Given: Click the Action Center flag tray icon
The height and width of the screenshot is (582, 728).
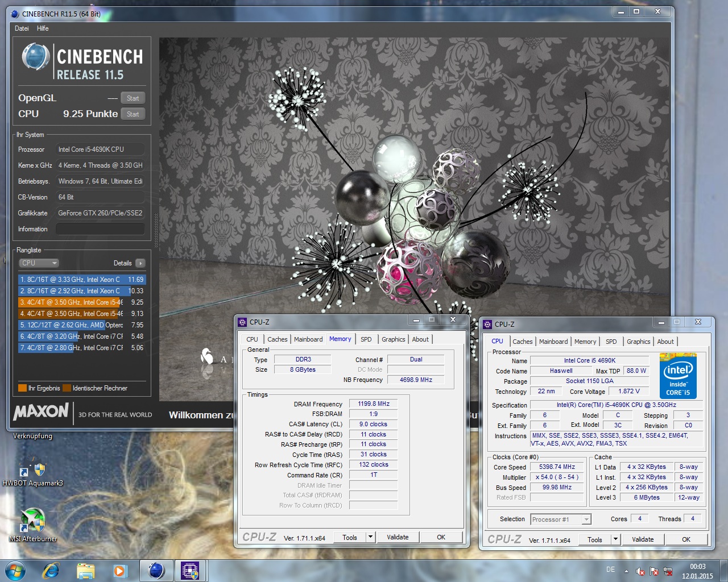Looking at the screenshot, I should [x=654, y=571].
